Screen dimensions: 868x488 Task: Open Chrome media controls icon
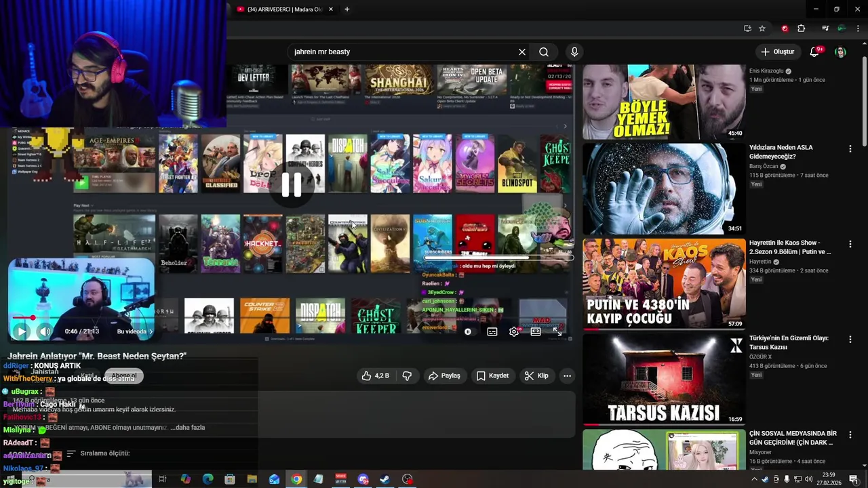[x=825, y=28]
